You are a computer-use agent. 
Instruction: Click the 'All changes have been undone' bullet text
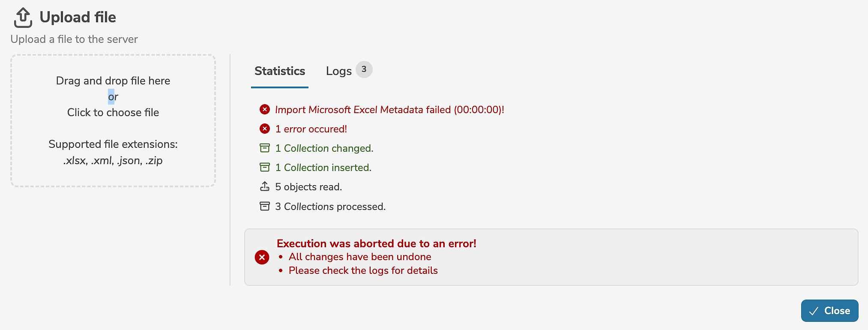pyautogui.click(x=360, y=257)
